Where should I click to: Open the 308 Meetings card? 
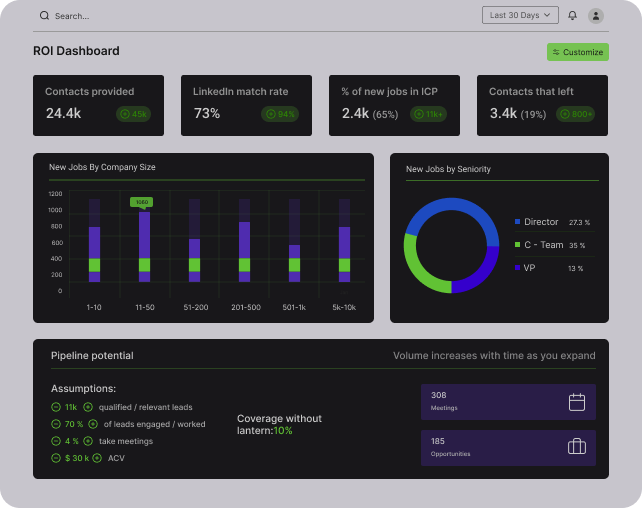pos(508,402)
